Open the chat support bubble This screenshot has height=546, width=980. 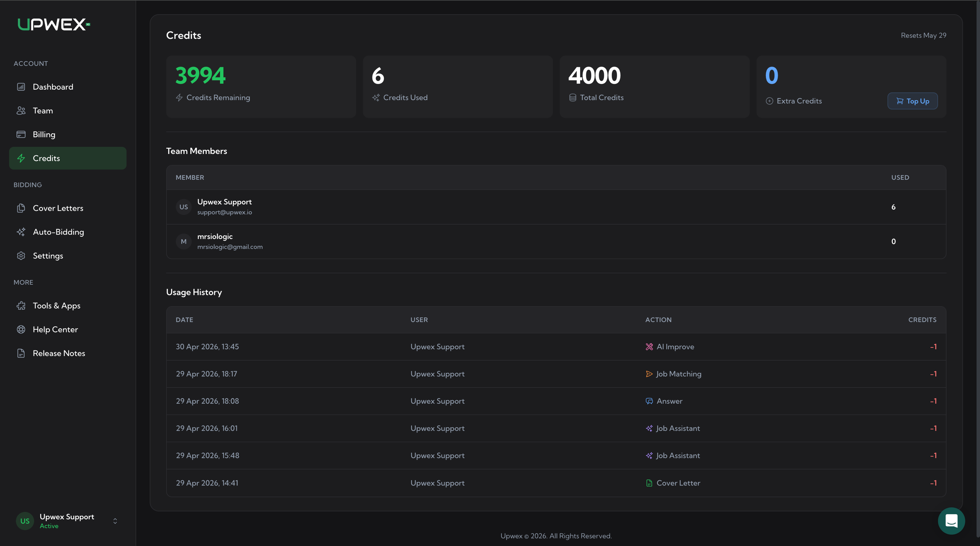[951, 521]
